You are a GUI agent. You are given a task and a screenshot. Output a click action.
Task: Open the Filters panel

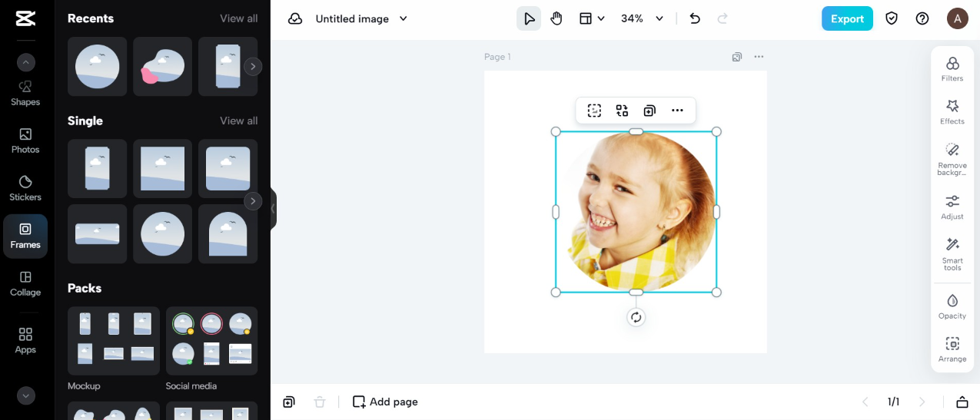click(952, 68)
